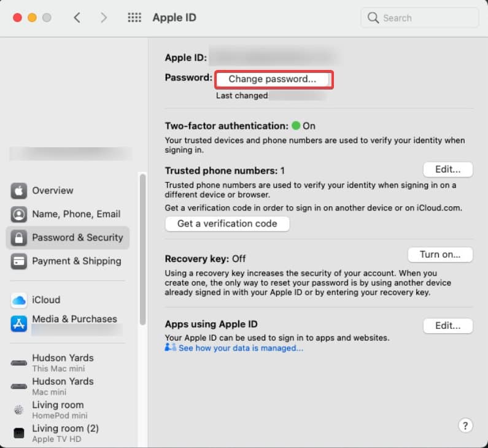Open help with the question mark button
Viewport: 488px width, 448px height.
[465, 426]
